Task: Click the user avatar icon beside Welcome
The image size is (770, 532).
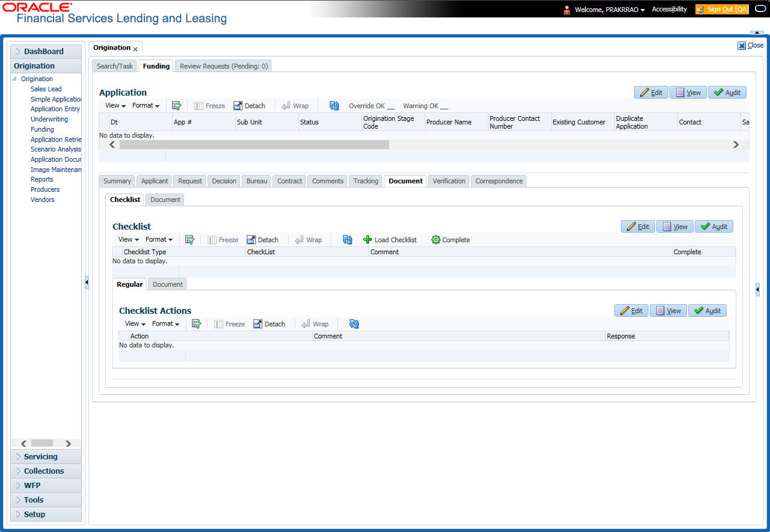Action: click(x=567, y=10)
